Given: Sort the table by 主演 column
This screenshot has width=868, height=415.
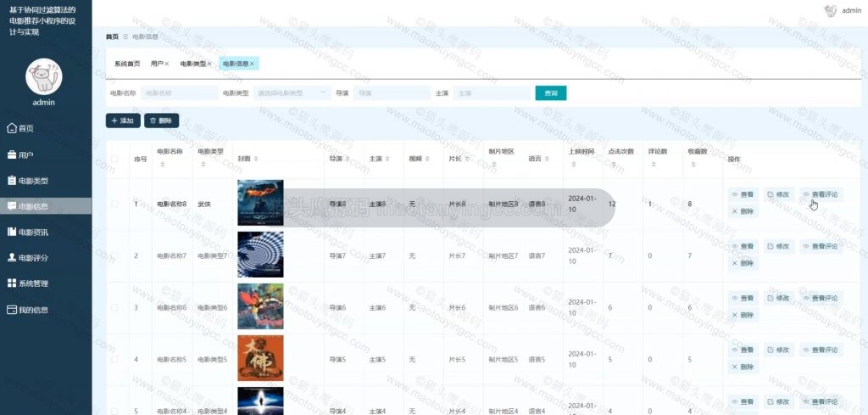Looking at the screenshot, I should [x=387, y=159].
